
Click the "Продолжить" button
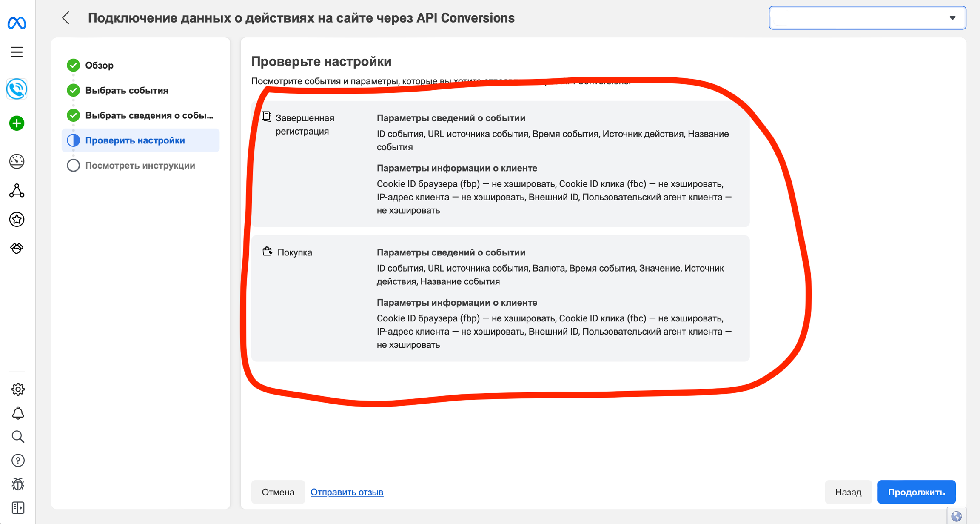pos(916,492)
